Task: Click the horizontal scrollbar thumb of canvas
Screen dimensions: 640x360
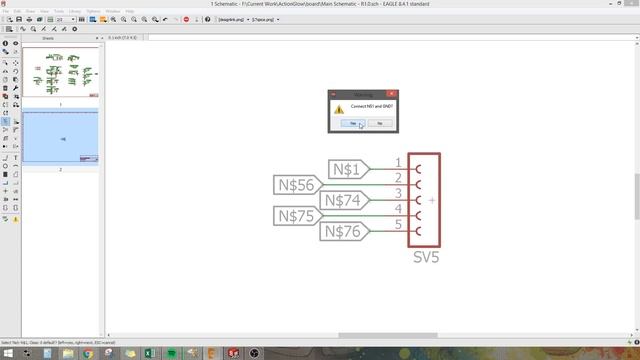Action: pos(388,336)
